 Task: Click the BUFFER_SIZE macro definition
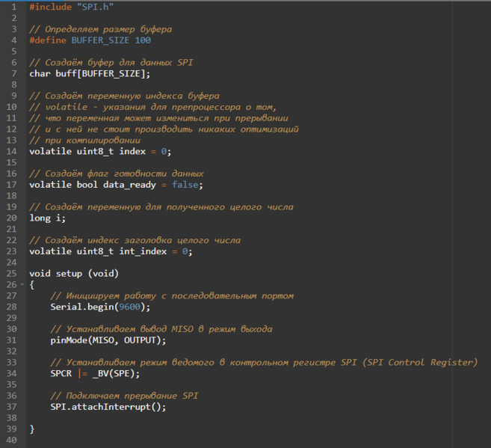point(100,40)
